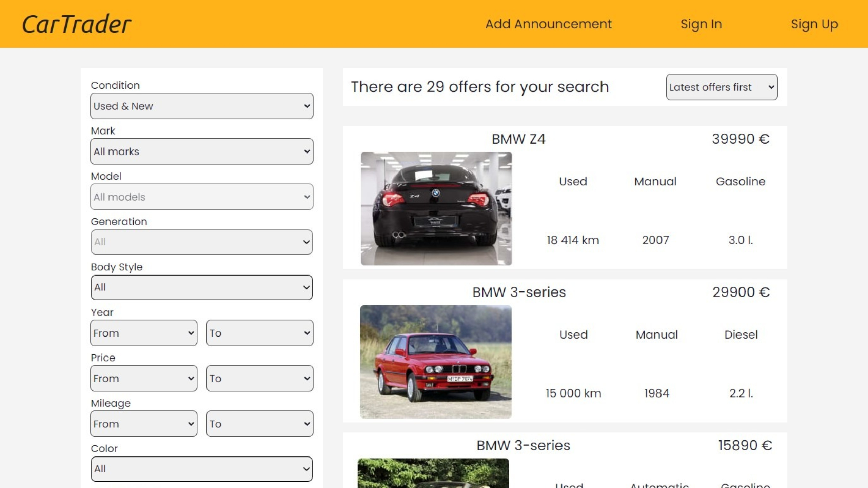Click the Sign In link
Image resolution: width=868 pixels, height=488 pixels.
701,24
